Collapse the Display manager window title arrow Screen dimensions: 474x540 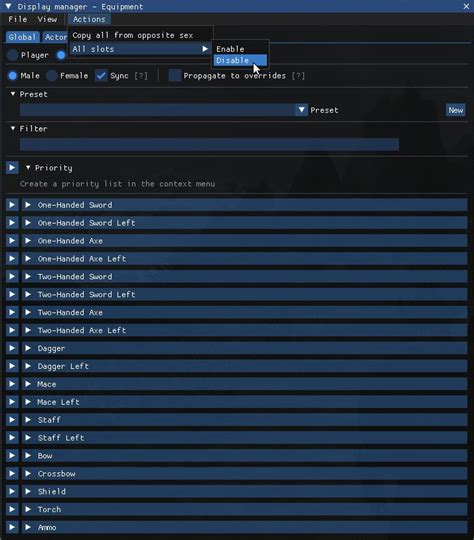point(8,7)
